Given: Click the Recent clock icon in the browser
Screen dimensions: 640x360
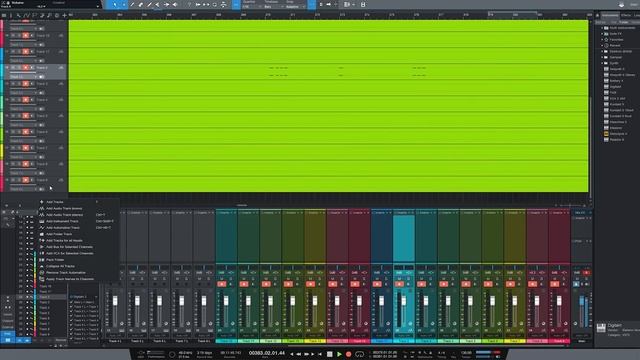Looking at the screenshot, I should coord(606,45).
